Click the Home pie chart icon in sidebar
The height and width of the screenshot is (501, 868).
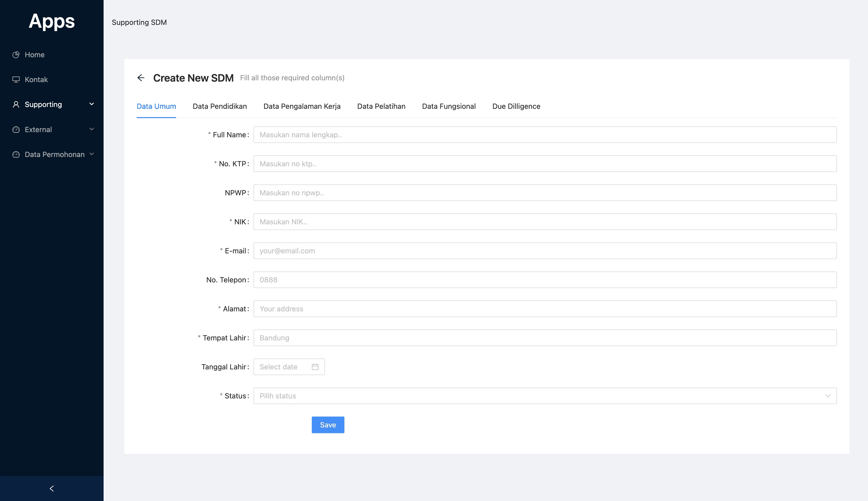click(16, 54)
